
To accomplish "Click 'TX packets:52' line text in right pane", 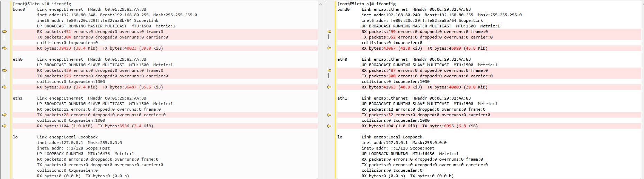I will click(426, 115).
